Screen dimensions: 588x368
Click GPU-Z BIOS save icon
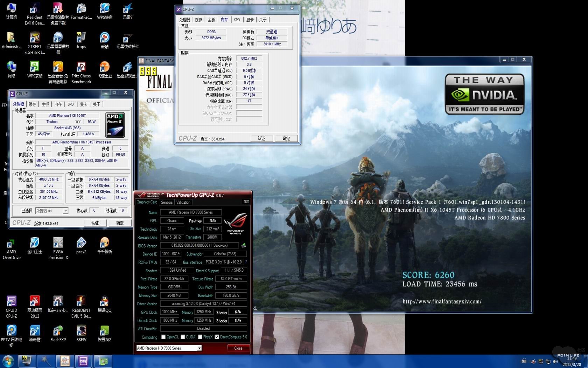pos(244,245)
